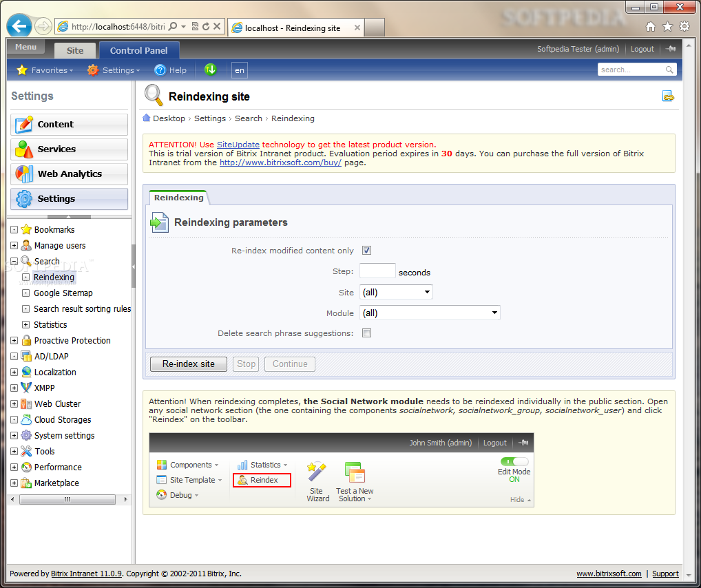Switch to the Control Panel tab
This screenshot has width=701, height=588.
pos(139,50)
